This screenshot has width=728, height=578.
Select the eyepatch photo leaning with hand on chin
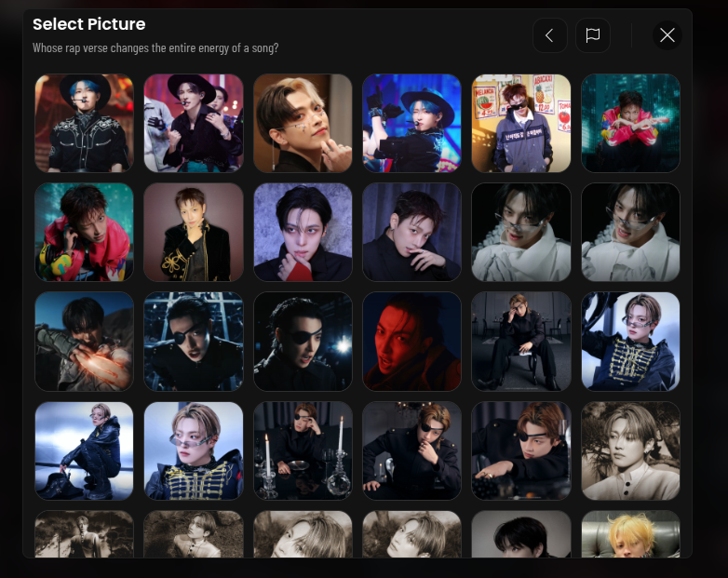tap(411, 450)
